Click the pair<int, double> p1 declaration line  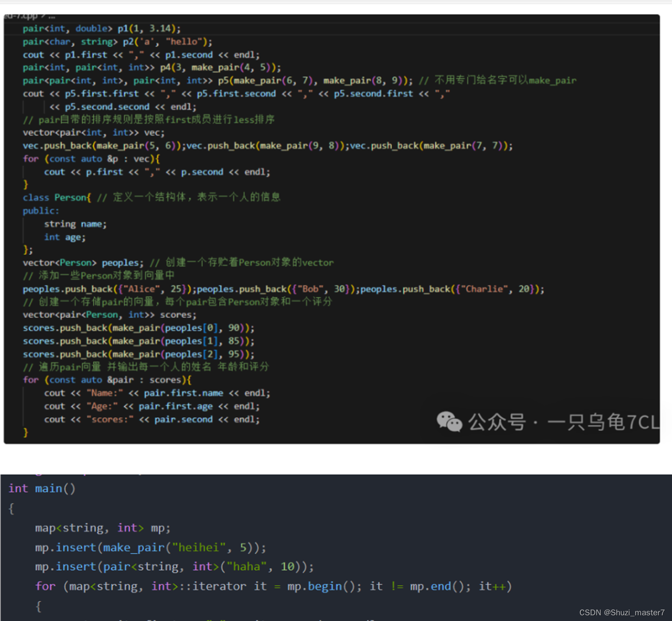101,28
